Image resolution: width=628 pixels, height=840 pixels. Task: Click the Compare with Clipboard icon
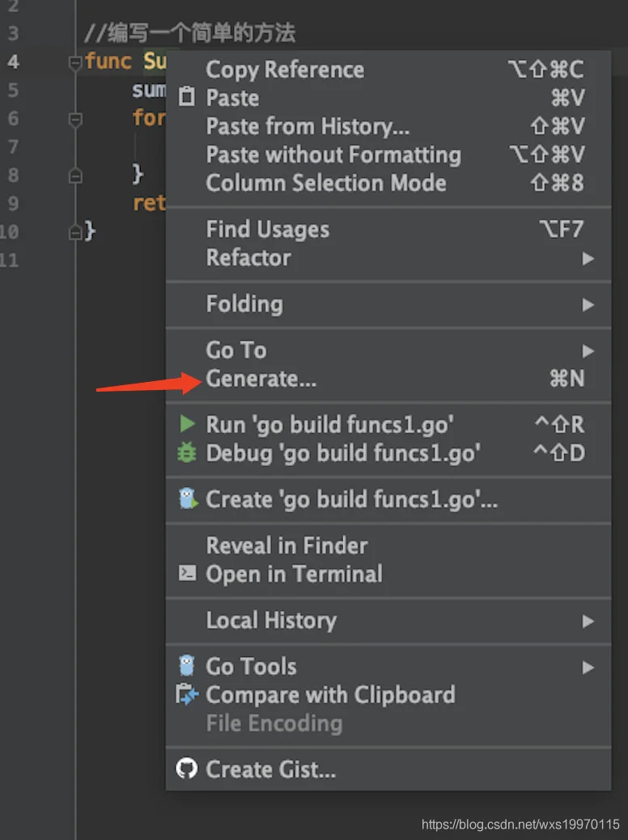coord(187,694)
